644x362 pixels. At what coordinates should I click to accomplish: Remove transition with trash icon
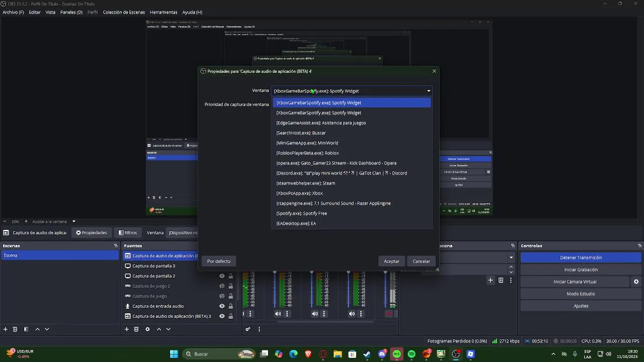(501, 281)
